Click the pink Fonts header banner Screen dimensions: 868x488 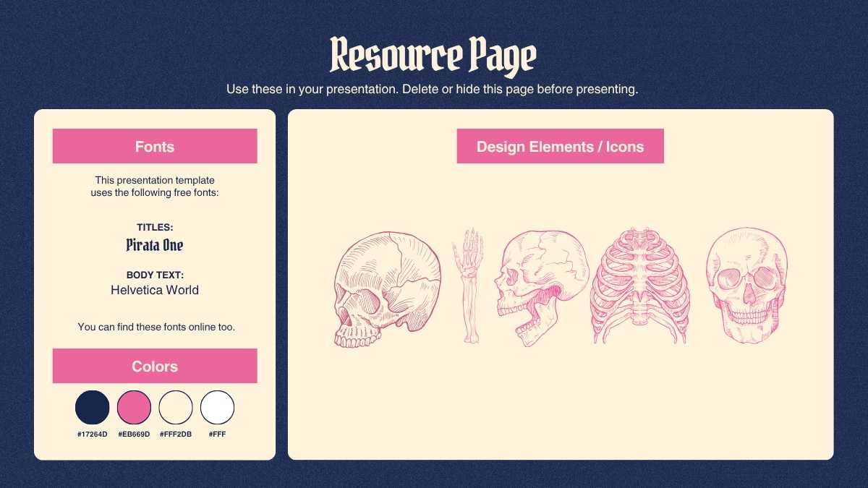point(155,146)
